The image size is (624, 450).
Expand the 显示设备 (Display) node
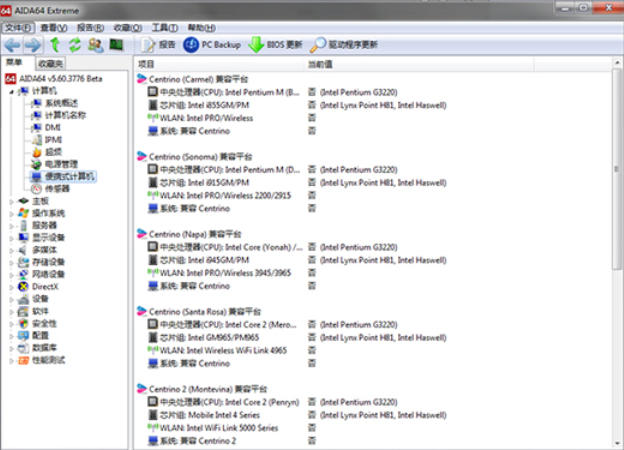(12, 238)
